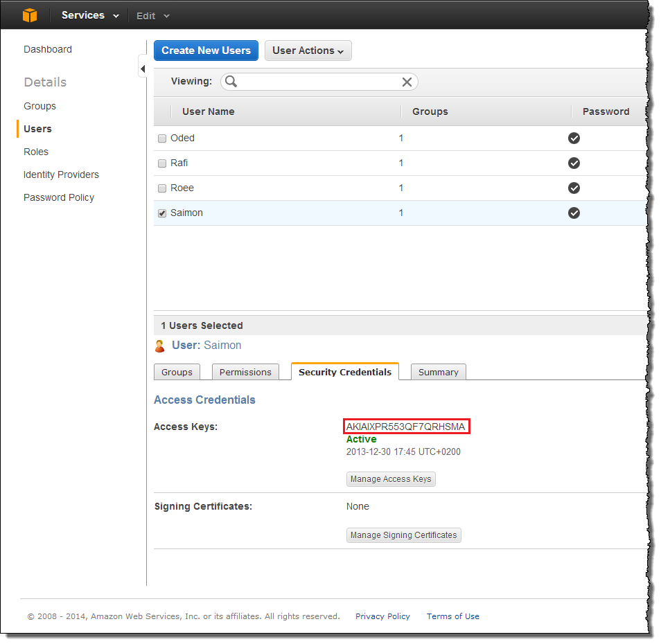
Task: Click the groups count 1 in Oded's row
Action: [x=401, y=138]
